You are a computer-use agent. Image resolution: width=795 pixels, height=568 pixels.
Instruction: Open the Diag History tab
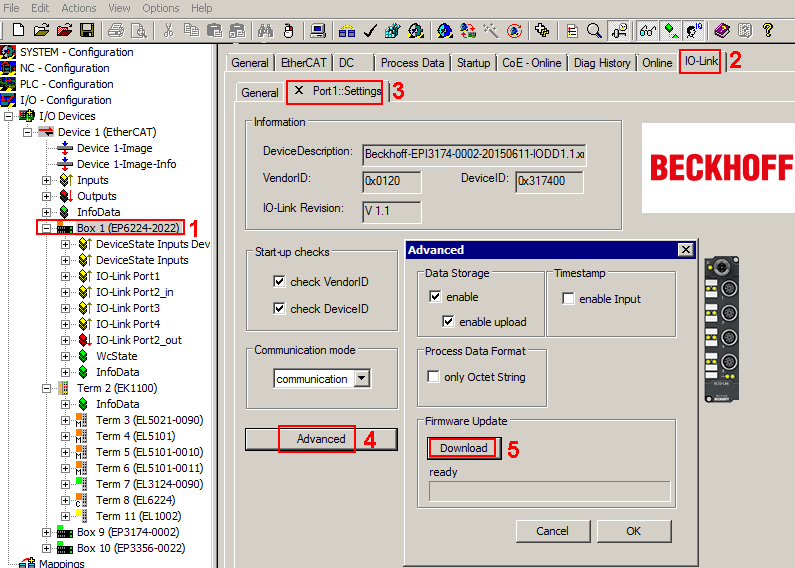pos(602,63)
